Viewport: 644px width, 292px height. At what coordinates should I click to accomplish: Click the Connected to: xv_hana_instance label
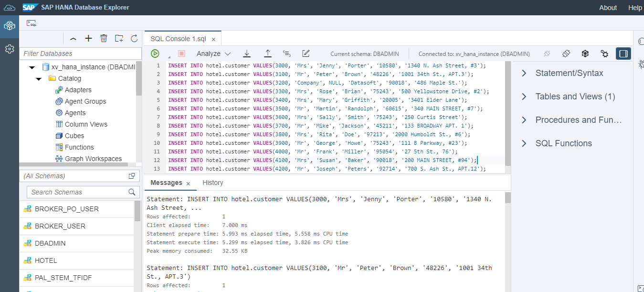coord(475,54)
